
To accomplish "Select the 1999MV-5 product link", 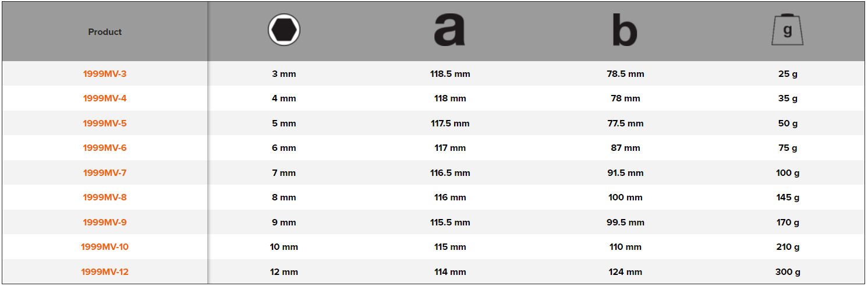I will coord(105,123).
